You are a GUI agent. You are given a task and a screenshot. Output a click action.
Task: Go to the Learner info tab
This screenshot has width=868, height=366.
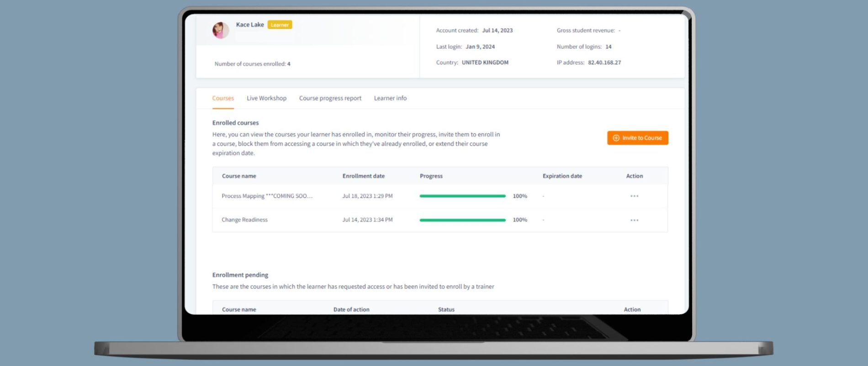pos(390,98)
